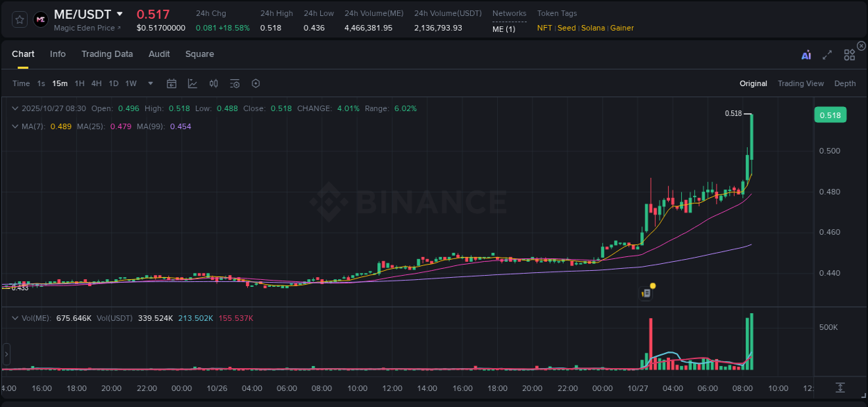Viewport: 868px width, 407px height.
Task: Switch chart to Trading View mode
Action: click(801, 83)
